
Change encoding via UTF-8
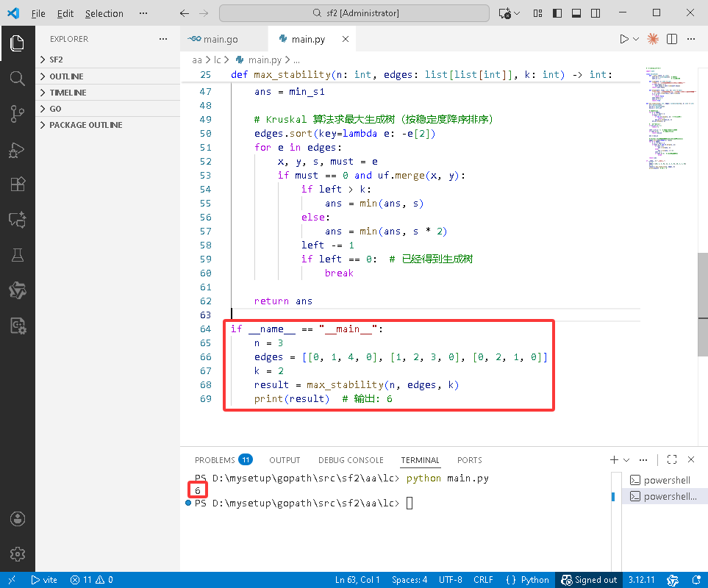450,580
